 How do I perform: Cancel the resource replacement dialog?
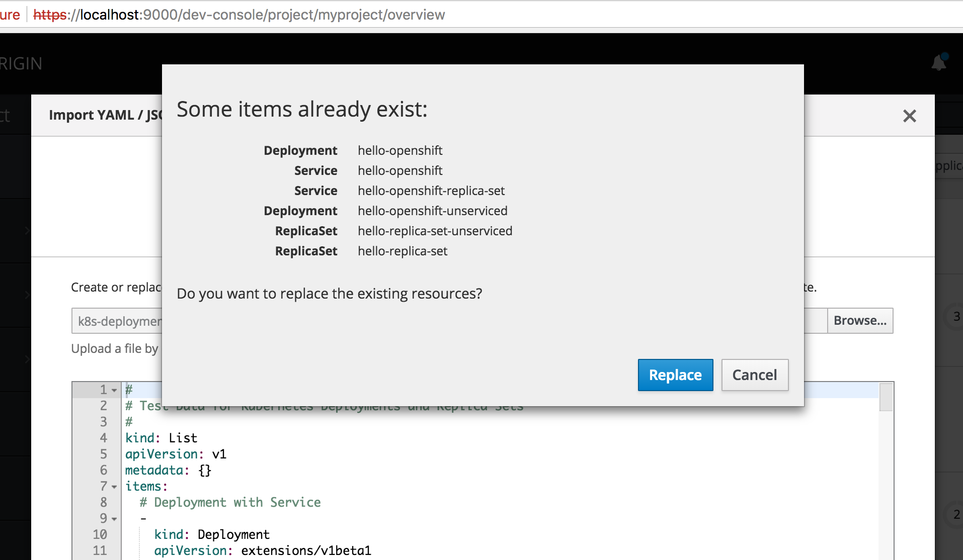tap(754, 375)
